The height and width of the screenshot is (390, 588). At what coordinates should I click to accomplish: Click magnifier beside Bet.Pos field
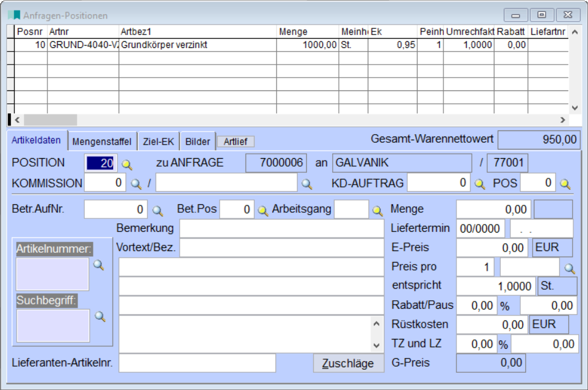click(263, 210)
